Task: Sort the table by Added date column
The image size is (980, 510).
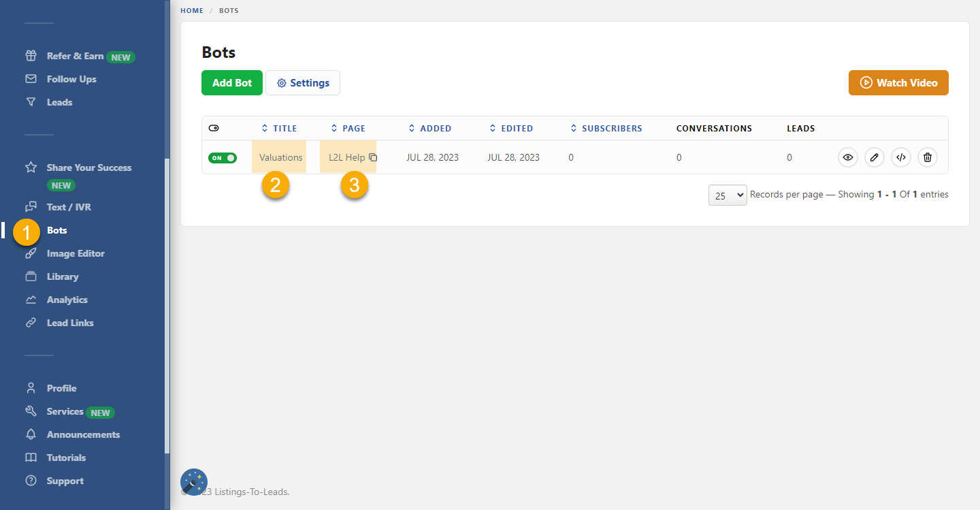Action: (430, 128)
